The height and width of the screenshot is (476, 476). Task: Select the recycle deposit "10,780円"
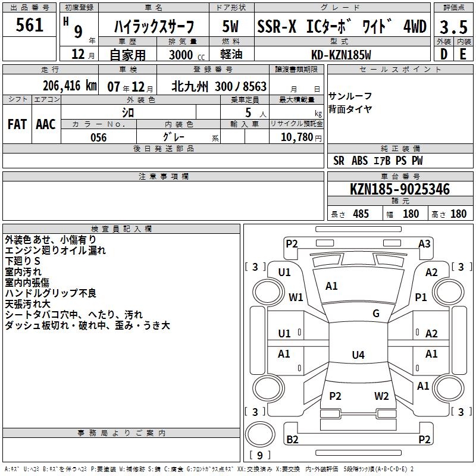coord(301,137)
